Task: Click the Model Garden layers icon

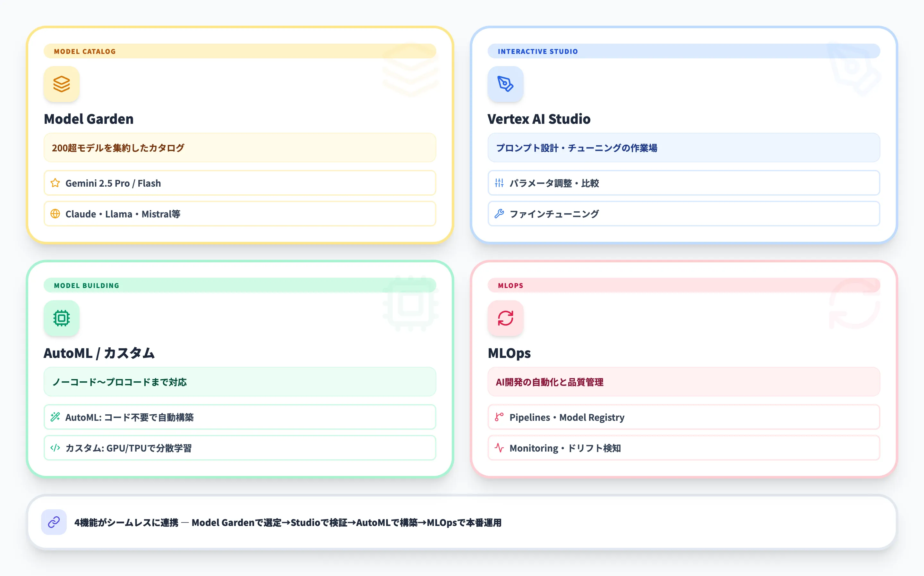Action: coord(61,84)
